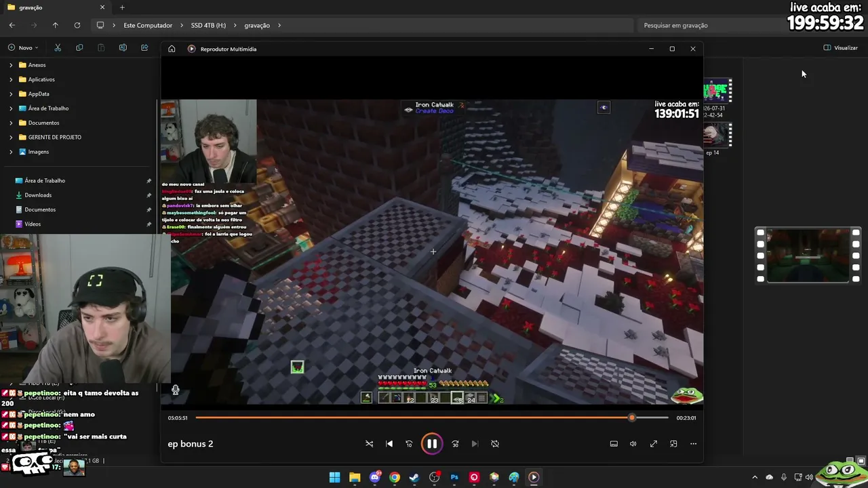Go up one folder level in File Explorer
Screen dimensions: 868x488
tap(56, 25)
